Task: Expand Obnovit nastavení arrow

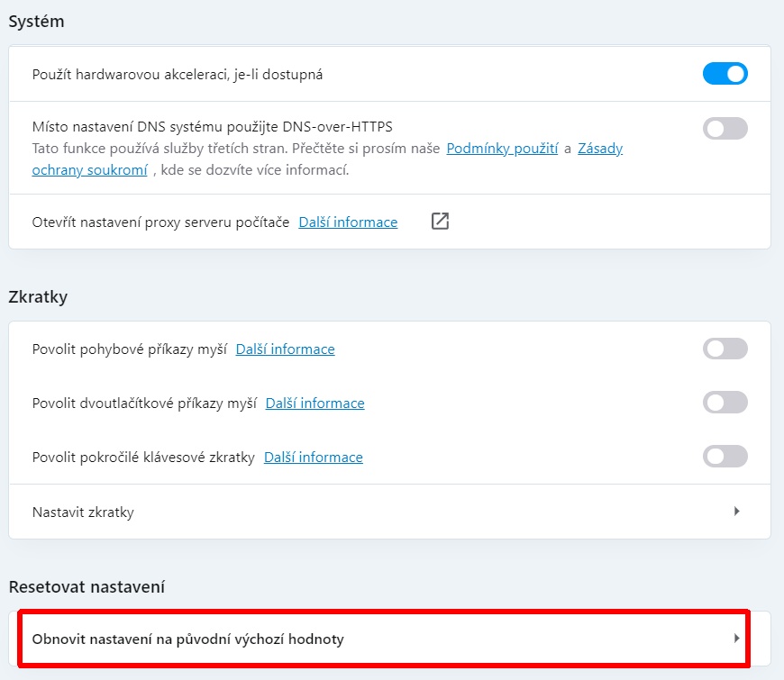Action: coord(736,639)
